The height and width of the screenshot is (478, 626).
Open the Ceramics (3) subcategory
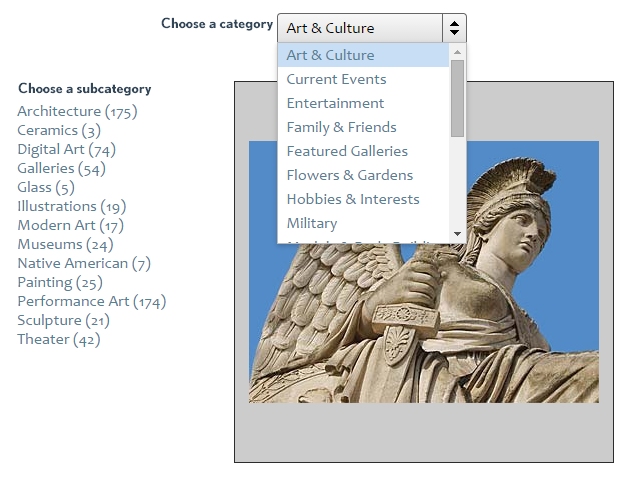coord(59,131)
